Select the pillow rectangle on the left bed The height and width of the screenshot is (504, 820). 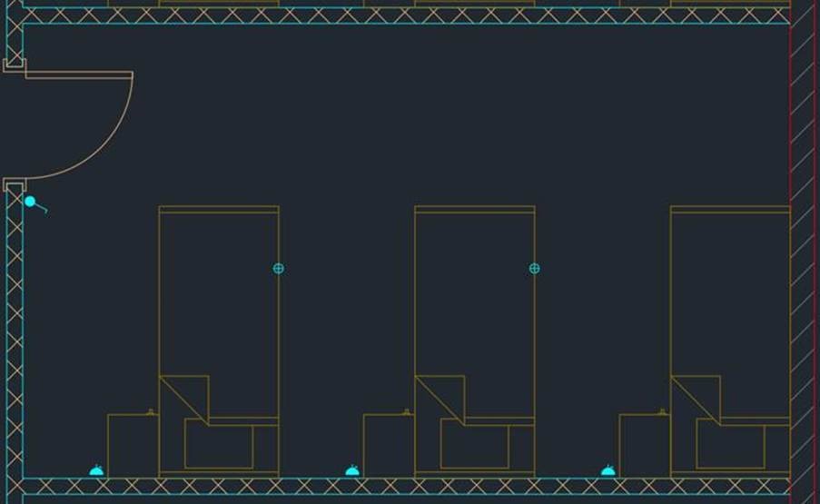[219, 443]
